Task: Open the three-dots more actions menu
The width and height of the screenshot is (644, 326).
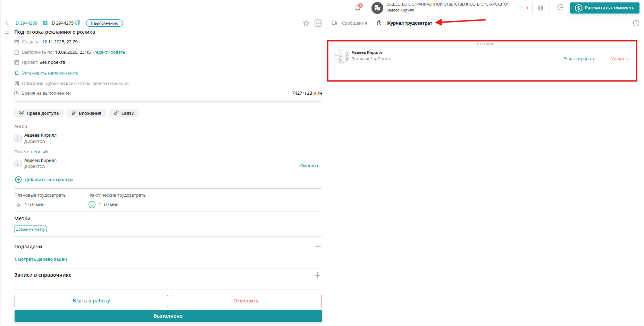Action: [x=318, y=23]
